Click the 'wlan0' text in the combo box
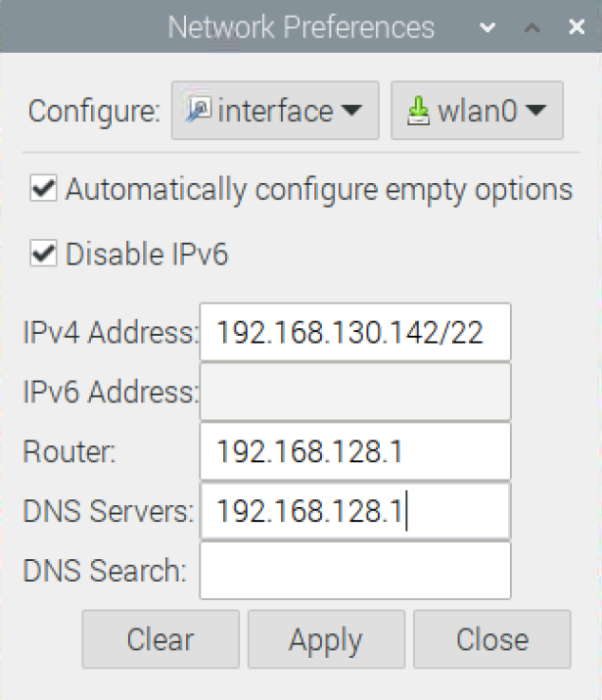Screen dimensions: 602x700 [x=478, y=111]
